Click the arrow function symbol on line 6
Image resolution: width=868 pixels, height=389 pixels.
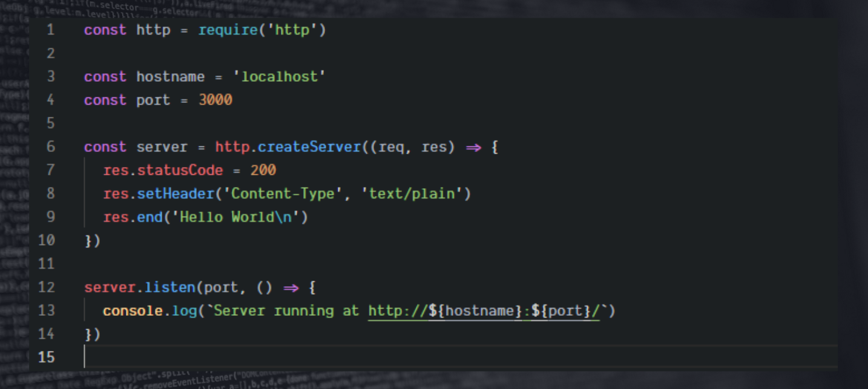pos(474,146)
